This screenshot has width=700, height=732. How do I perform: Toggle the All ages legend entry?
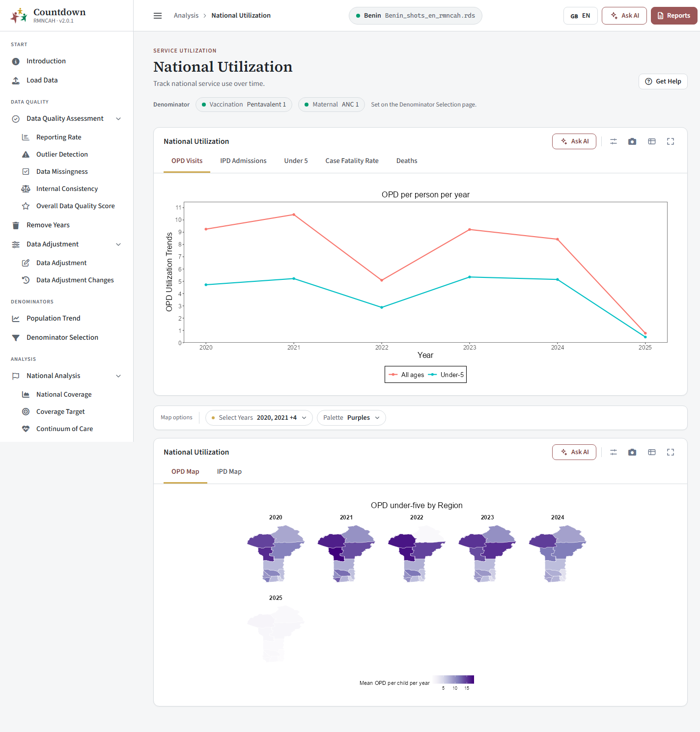(x=407, y=375)
